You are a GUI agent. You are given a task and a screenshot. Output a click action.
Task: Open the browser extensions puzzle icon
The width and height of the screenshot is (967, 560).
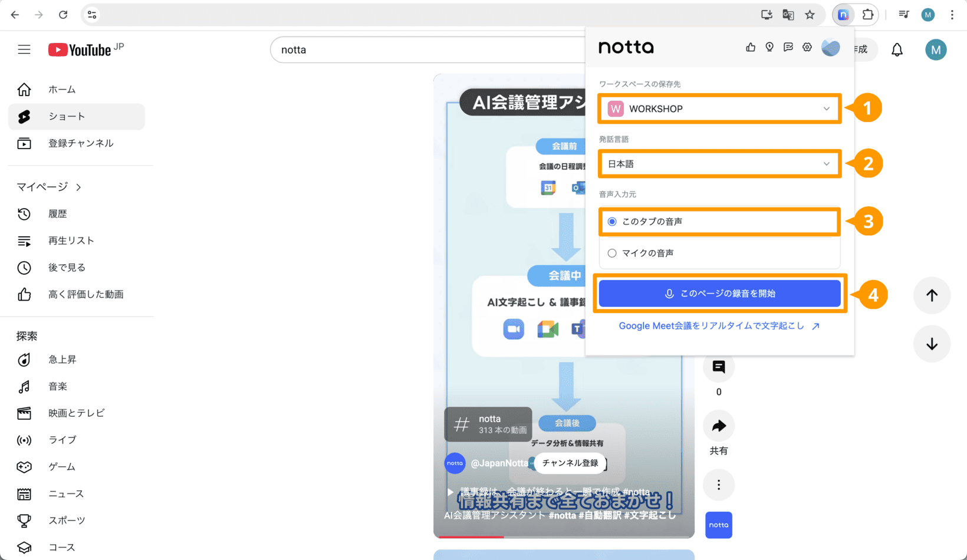tap(867, 15)
